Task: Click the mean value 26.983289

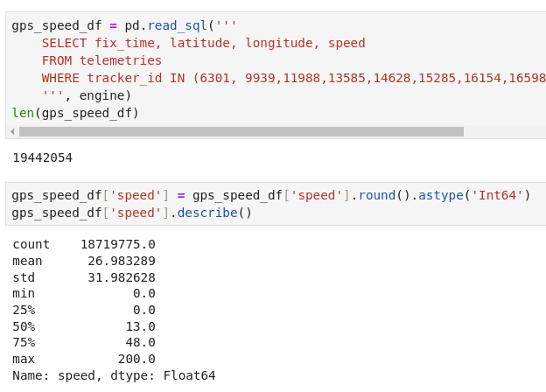Action: click(x=122, y=261)
